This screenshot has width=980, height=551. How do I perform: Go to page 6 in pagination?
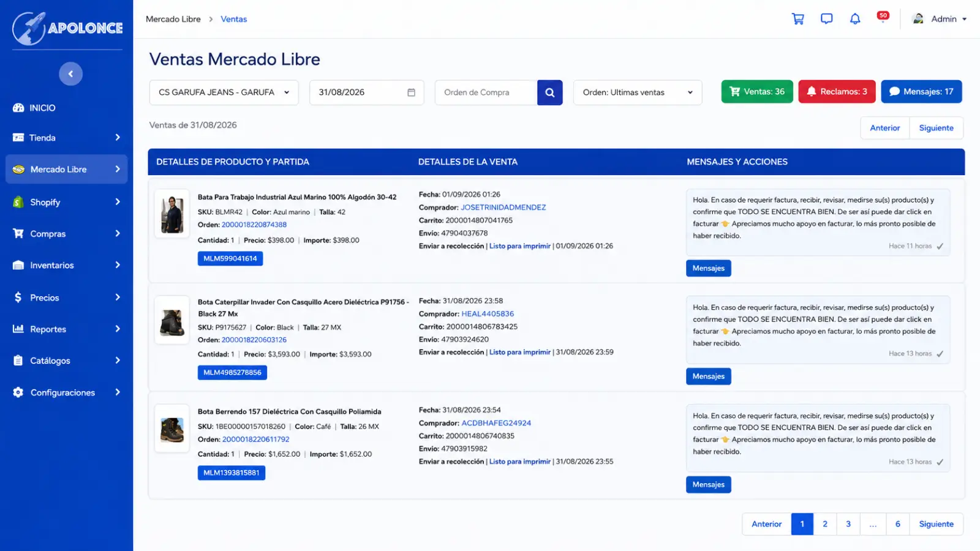tap(897, 524)
